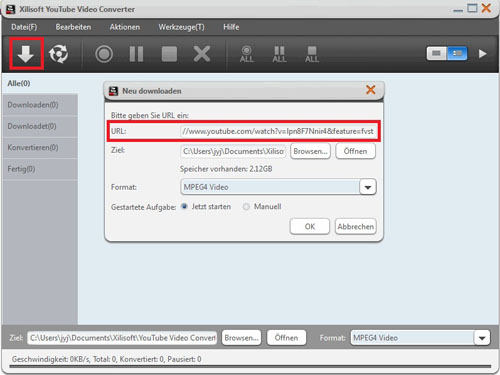This screenshot has height=375, width=500.
Task: Click the Bitte geben Sie URL ein label
Action: 150,115
